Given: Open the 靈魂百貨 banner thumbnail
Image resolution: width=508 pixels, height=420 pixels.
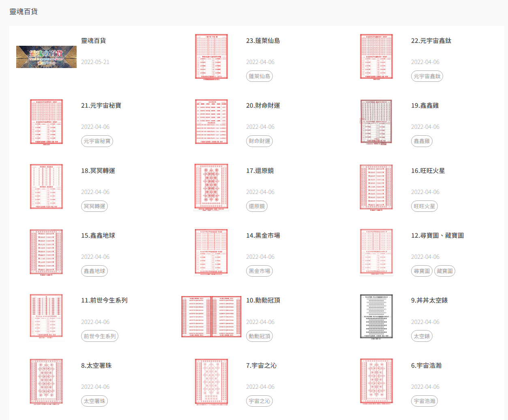Looking at the screenshot, I should pos(46,57).
